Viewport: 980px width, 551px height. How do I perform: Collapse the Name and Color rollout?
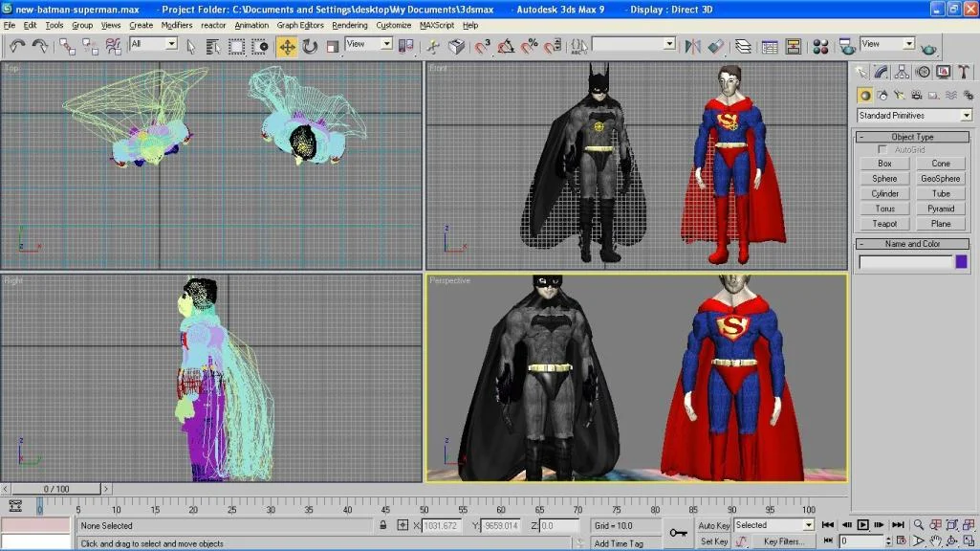(x=912, y=244)
